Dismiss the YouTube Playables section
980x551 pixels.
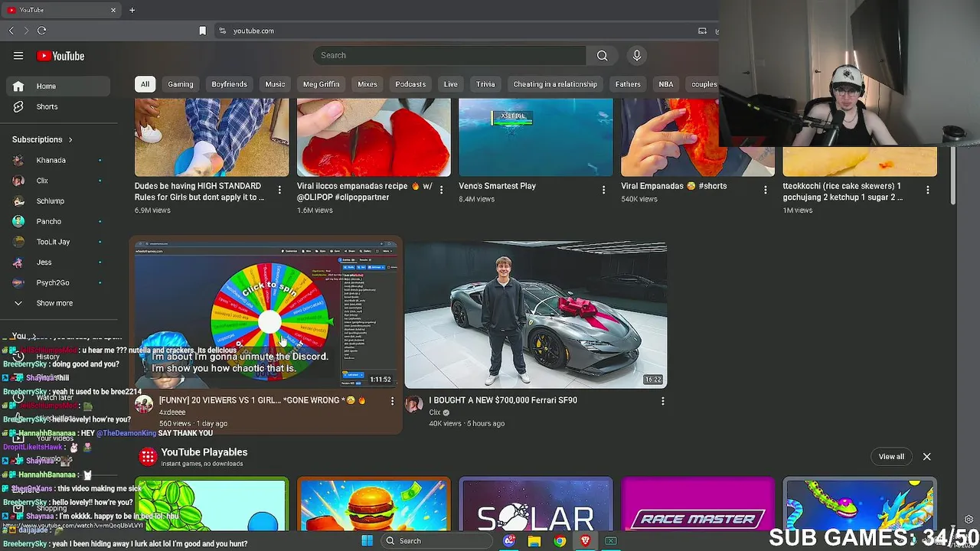pyautogui.click(x=926, y=456)
